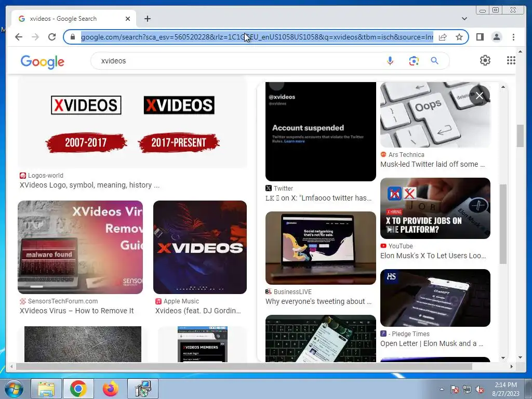Open 'XVideos Virus – How to Remove It' link

[x=77, y=311]
